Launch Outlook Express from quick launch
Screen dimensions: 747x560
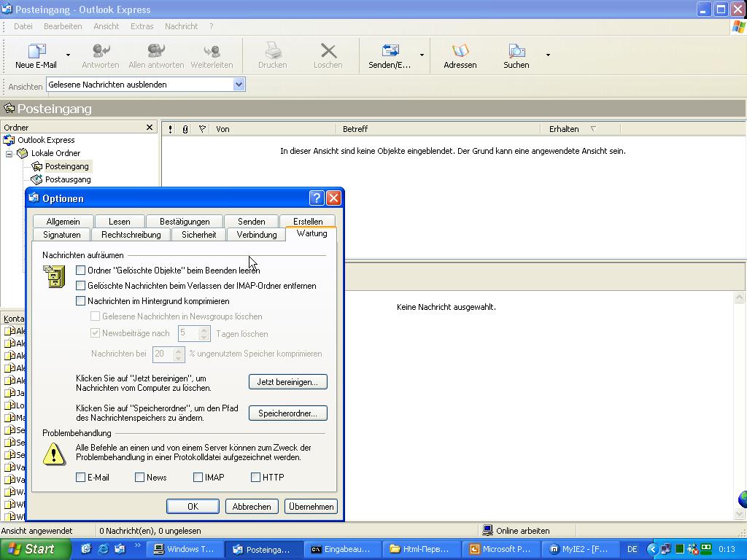tap(120, 549)
